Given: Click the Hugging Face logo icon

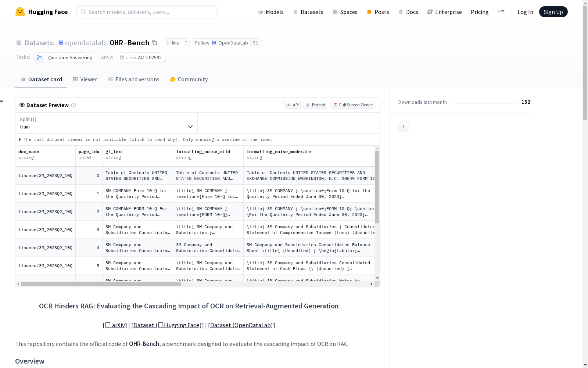Looking at the screenshot, I should [20, 12].
